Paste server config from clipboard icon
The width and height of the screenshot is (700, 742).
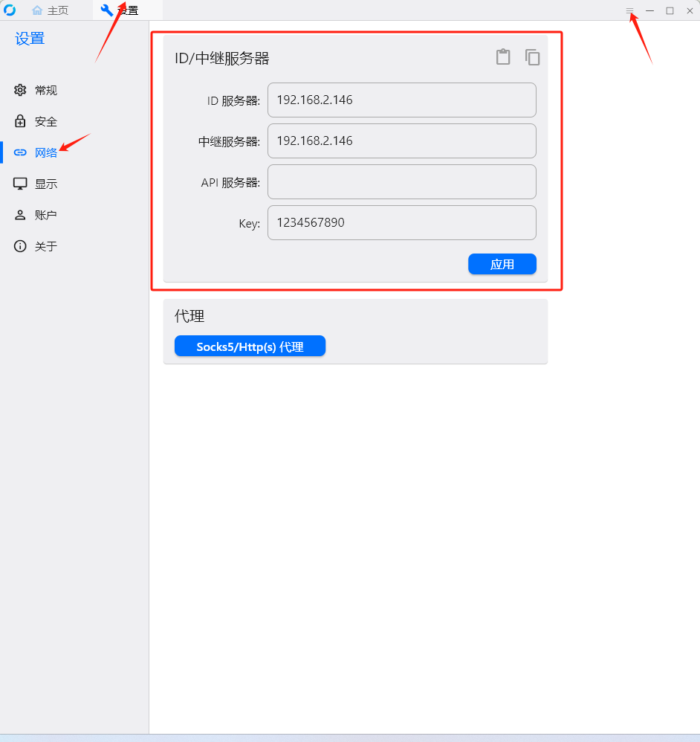pos(503,57)
